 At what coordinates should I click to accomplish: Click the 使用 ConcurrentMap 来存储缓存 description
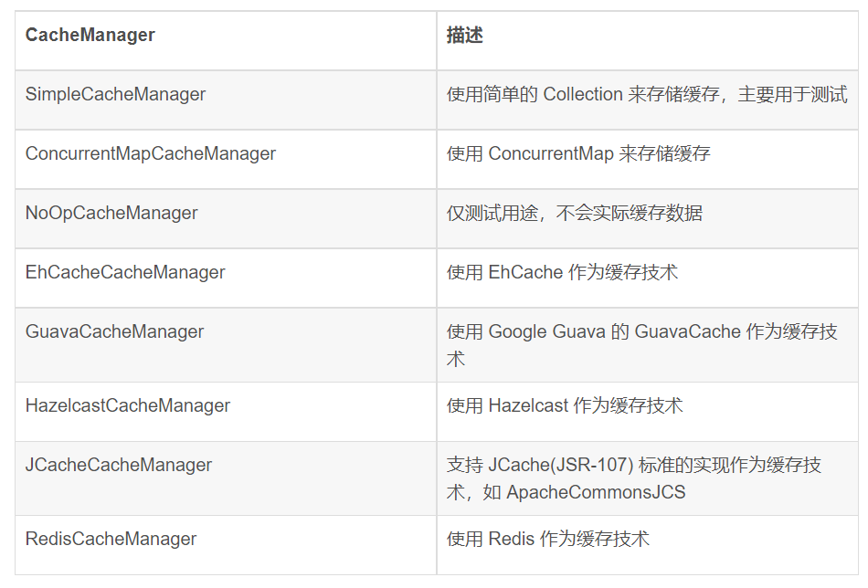click(x=577, y=153)
